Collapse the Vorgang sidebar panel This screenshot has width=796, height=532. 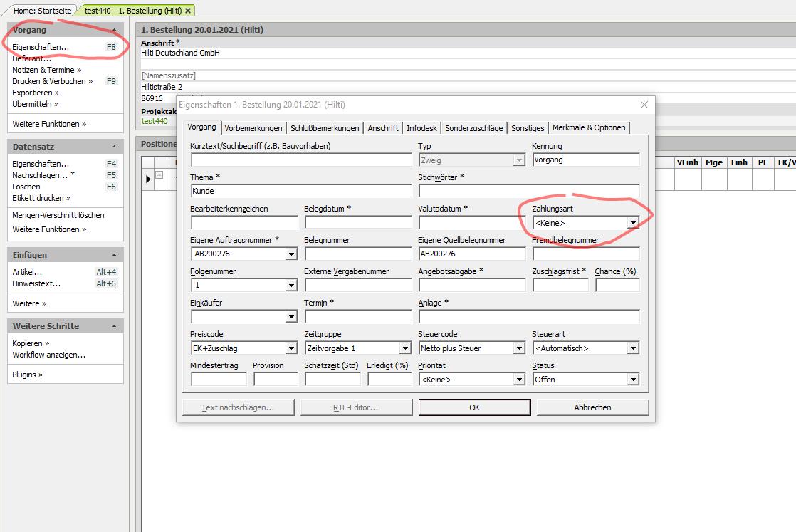tap(115, 30)
